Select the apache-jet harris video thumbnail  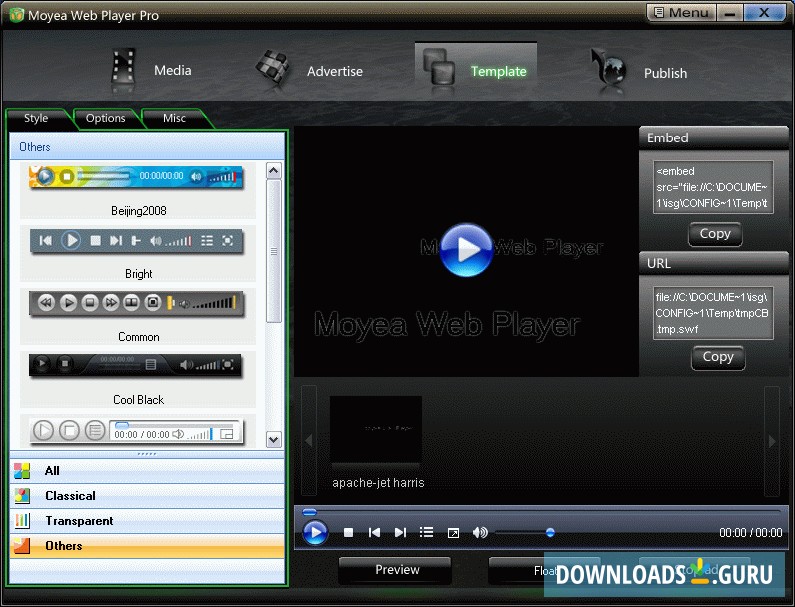pyautogui.click(x=376, y=431)
